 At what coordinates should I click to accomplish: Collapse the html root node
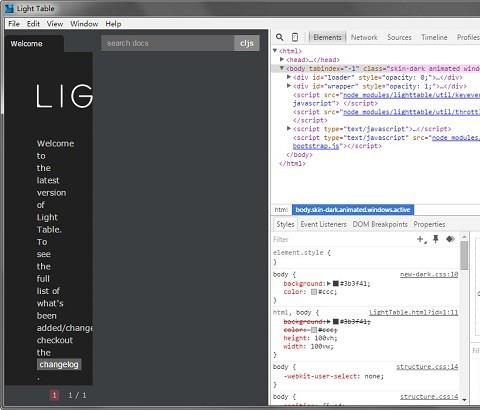tap(275, 50)
